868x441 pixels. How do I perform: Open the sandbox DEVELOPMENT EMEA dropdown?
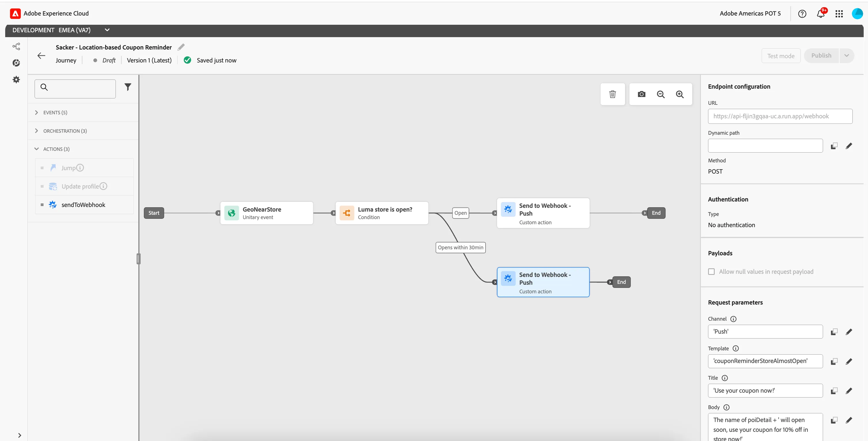[107, 30]
